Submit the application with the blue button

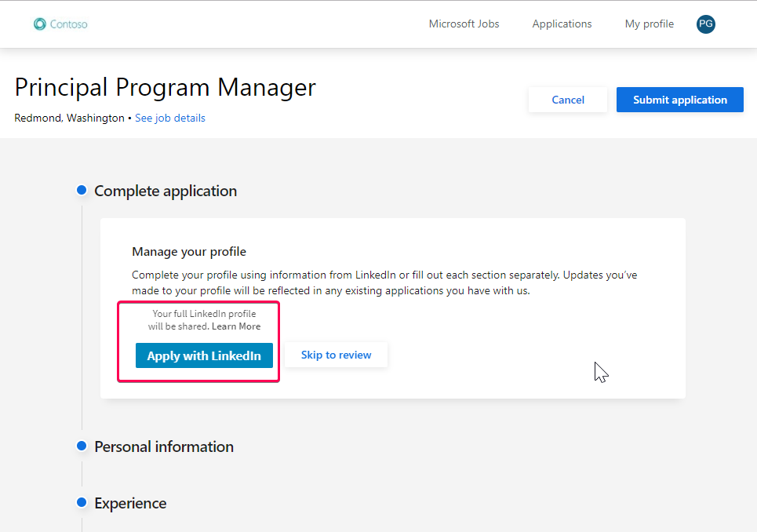tap(679, 100)
